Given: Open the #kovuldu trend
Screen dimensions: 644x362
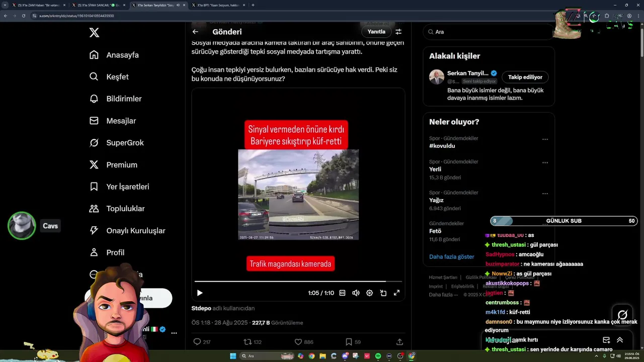Looking at the screenshot, I should (442, 146).
